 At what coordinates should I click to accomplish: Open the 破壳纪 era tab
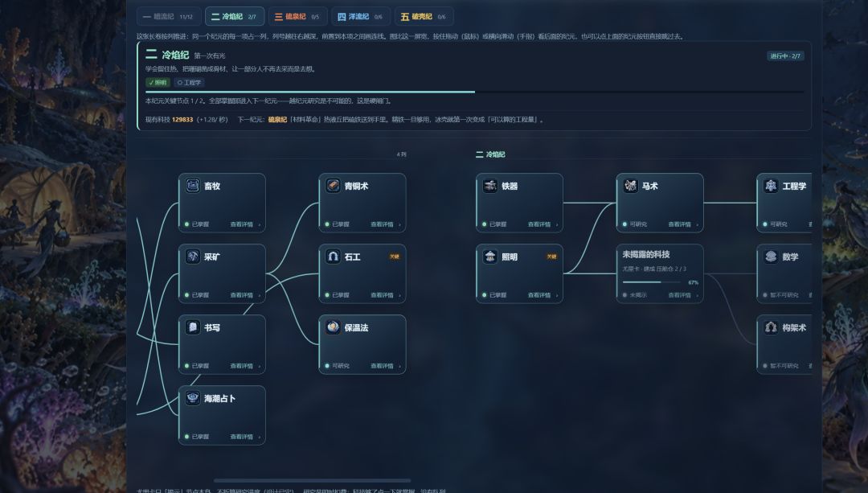424,17
